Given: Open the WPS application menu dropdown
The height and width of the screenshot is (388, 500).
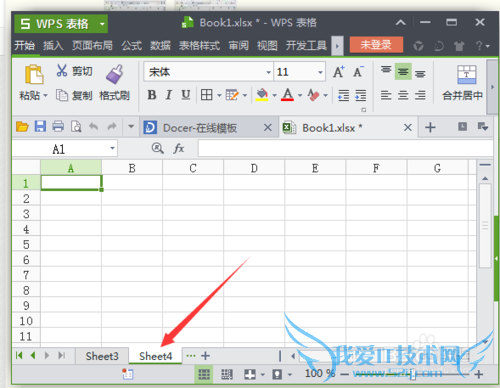Looking at the screenshot, I should 102,24.
